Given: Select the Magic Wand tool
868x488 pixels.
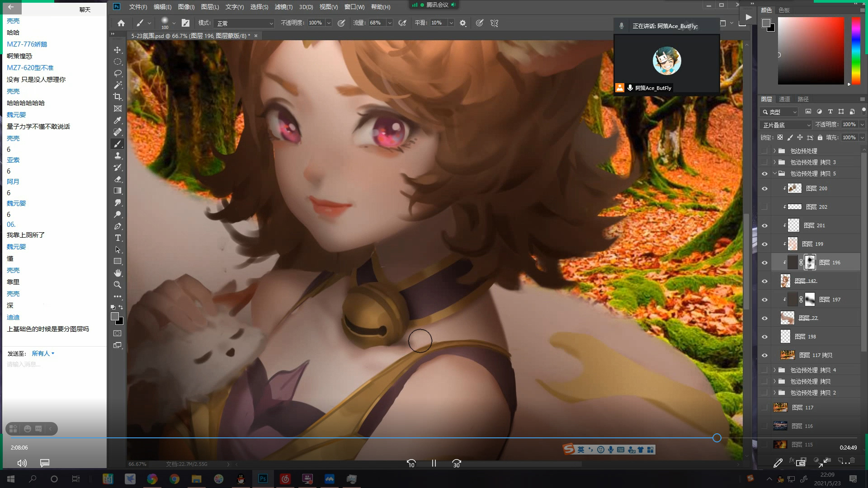Looking at the screenshot, I should 118,85.
